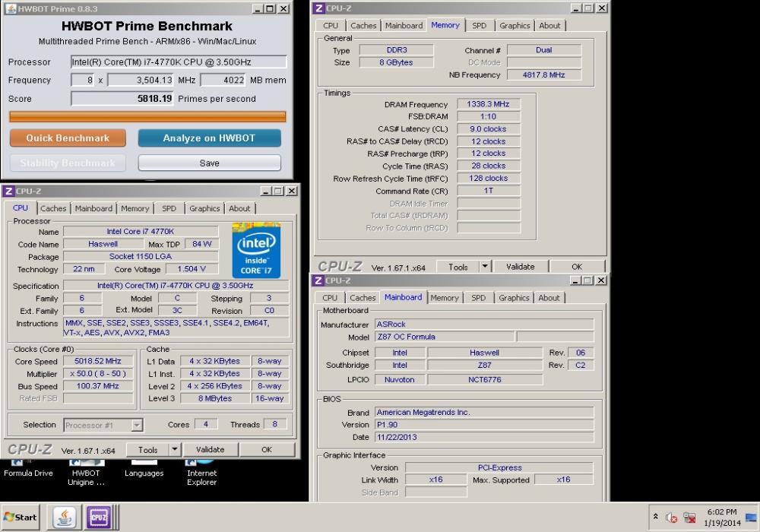The height and width of the screenshot is (532, 760).
Task: Click HWBOT Prime window title icon
Action: 11,8
